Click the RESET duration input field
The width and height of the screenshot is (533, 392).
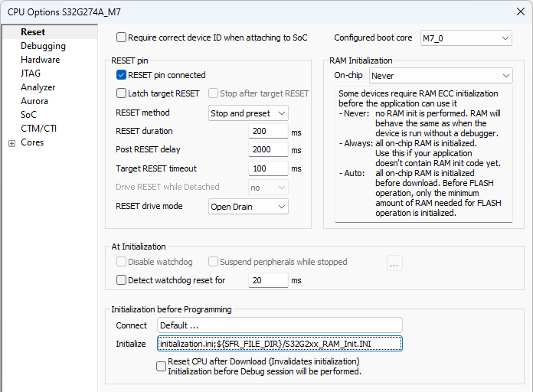point(268,132)
